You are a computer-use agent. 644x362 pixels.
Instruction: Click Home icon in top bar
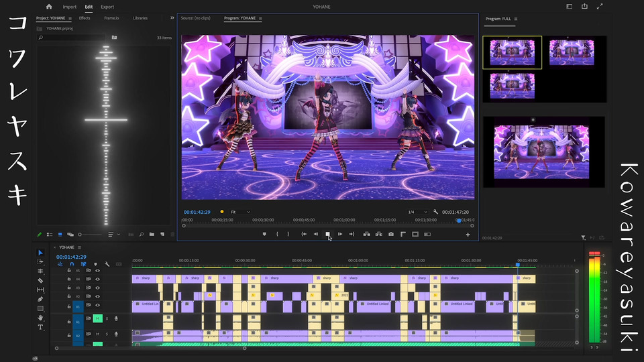(x=49, y=7)
